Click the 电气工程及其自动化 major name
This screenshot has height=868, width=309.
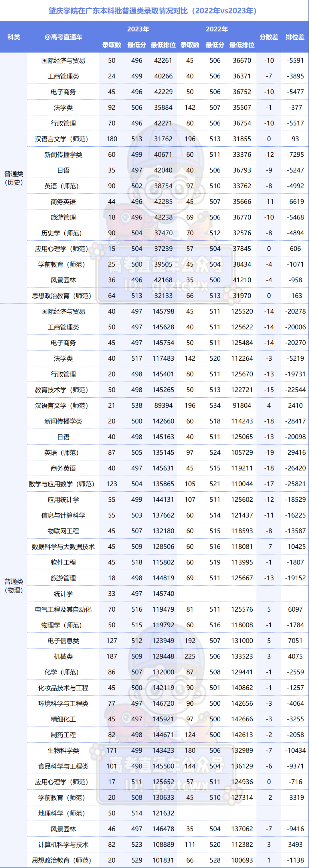pyautogui.click(x=64, y=609)
